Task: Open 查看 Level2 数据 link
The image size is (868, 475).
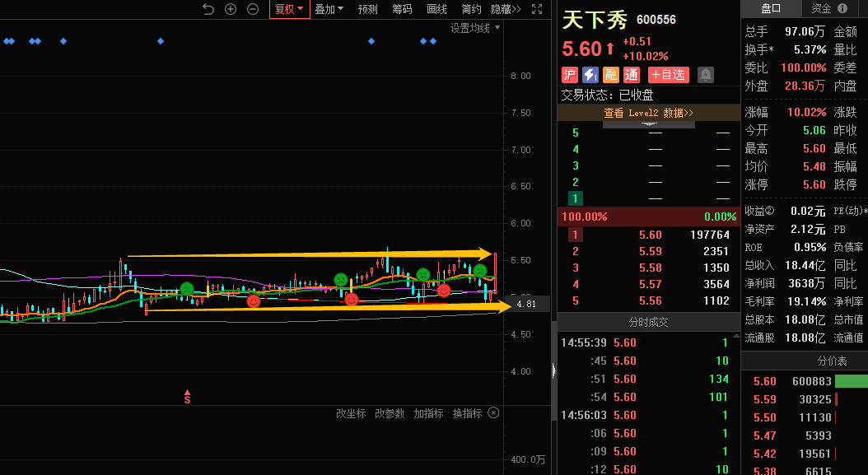Action: click(648, 113)
